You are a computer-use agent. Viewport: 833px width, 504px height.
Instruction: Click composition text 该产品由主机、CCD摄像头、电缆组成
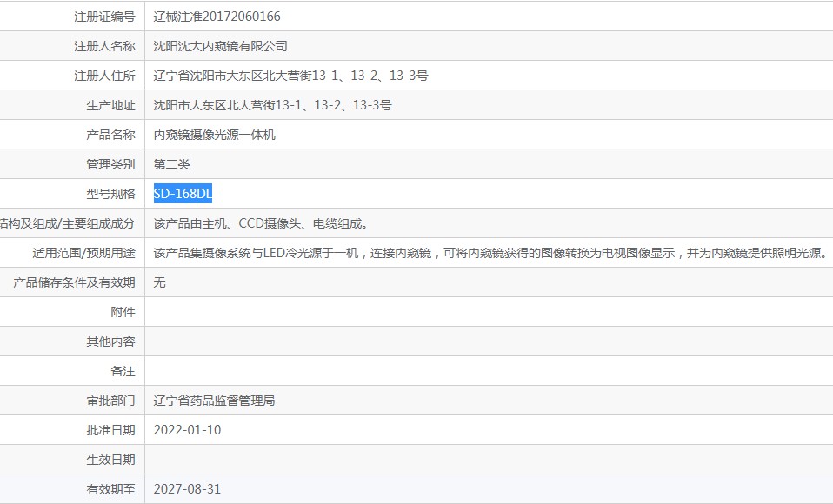[261, 223]
